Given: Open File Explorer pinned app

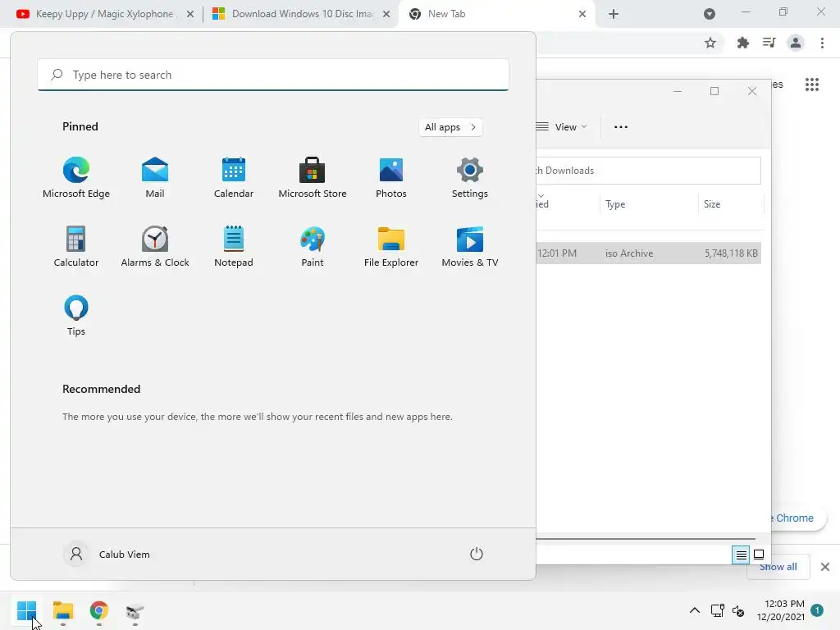Looking at the screenshot, I should pyautogui.click(x=391, y=246).
